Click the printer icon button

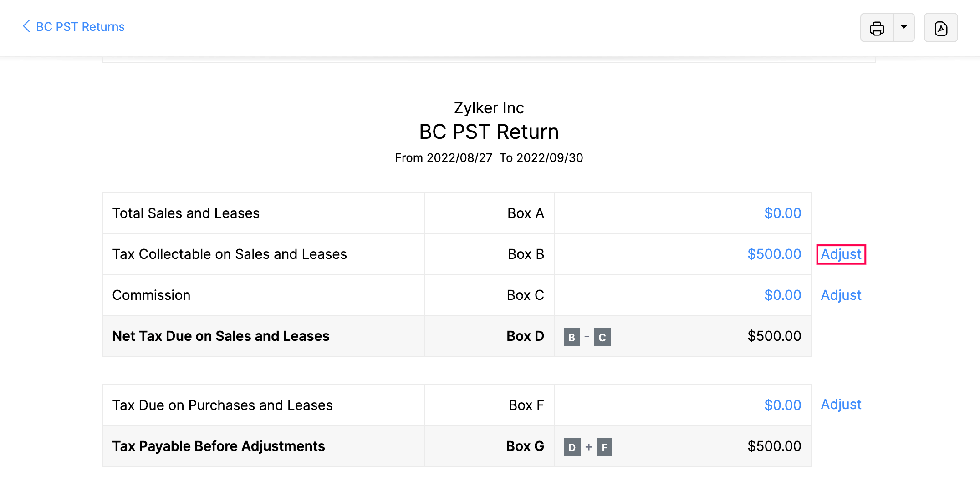click(x=877, y=28)
